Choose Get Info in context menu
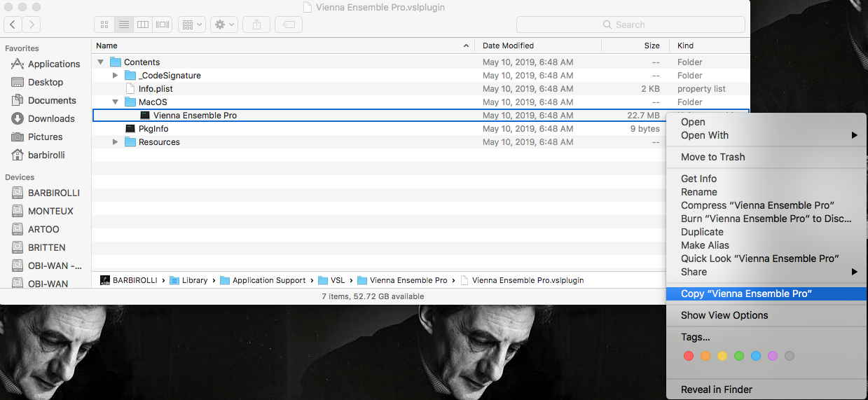868x400 pixels. pyautogui.click(x=766, y=179)
